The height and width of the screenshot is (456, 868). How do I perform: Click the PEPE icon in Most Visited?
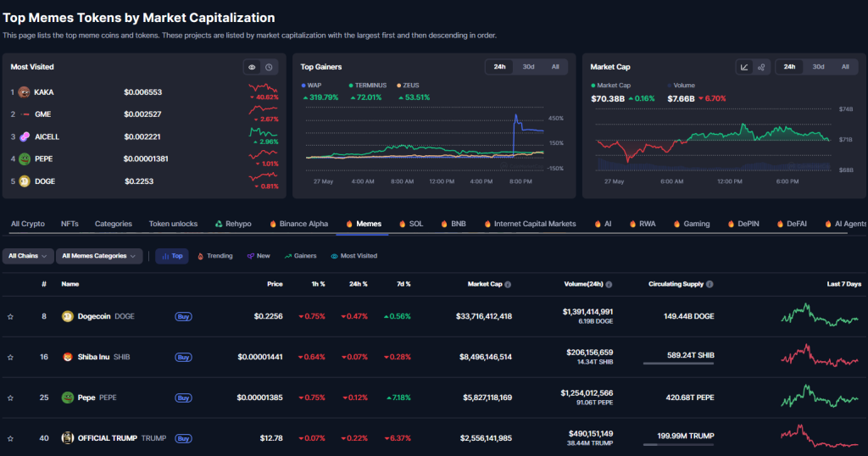pyautogui.click(x=25, y=158)
